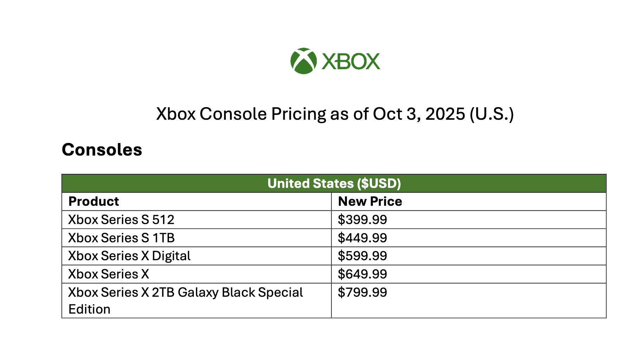Click the plain Xbox Series X cell
Screen dimensions: 644x361
(197, 274)
